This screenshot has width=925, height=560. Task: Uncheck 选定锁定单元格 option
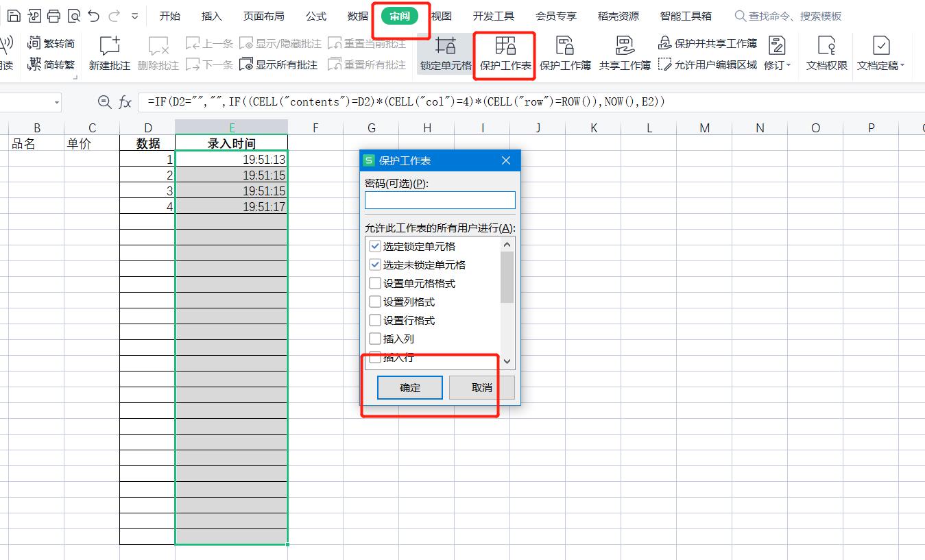tap(374, 245)
